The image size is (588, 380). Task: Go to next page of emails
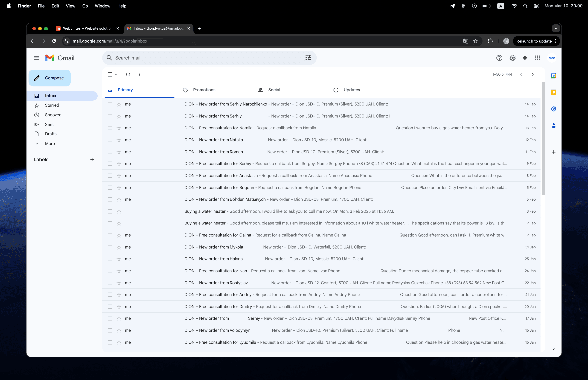pos(532,74)
